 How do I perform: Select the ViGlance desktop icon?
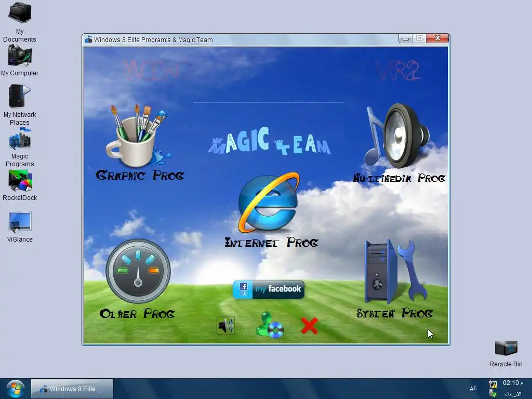(x=20, y=227)
